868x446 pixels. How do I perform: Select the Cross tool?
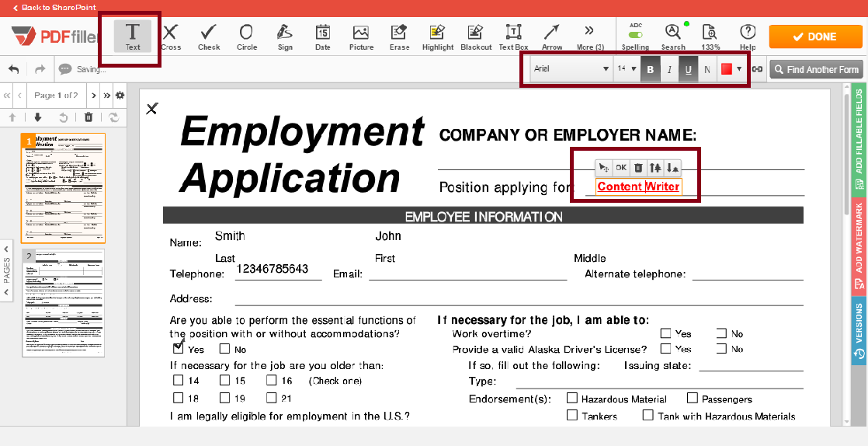tap(171, 37)
